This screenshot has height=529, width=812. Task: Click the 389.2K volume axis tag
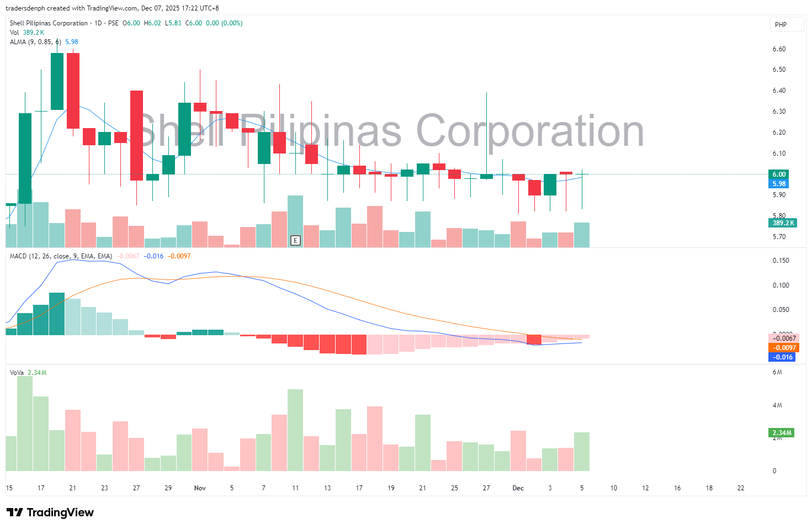point(782,223)
